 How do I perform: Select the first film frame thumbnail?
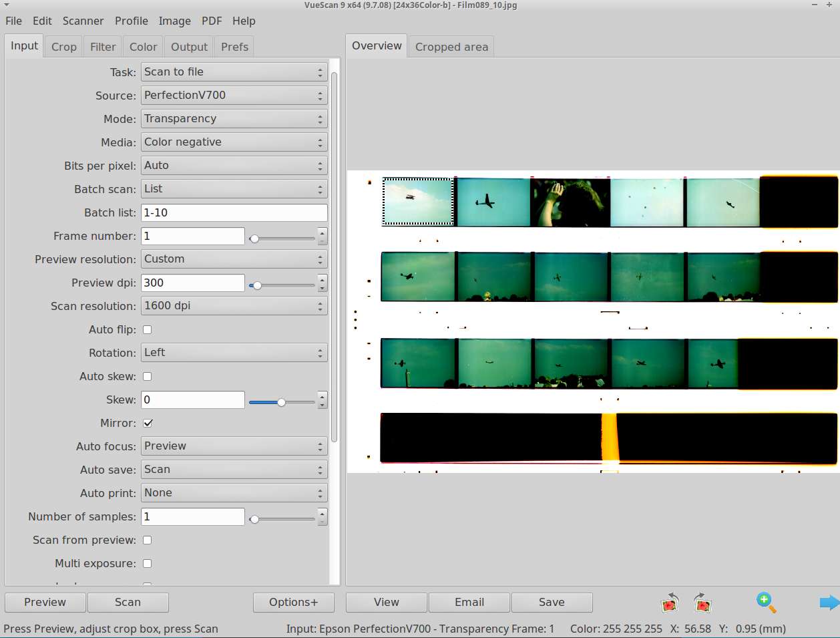[417, 201]
